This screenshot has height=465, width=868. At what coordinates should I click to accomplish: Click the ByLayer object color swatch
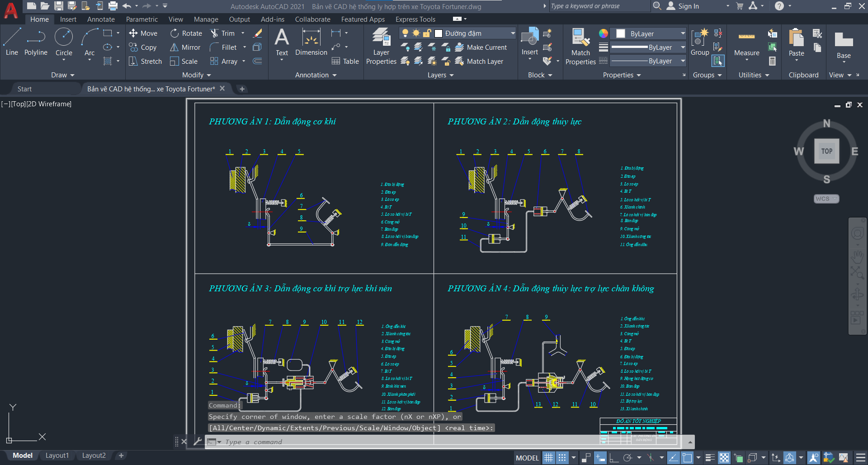[621, 33]
